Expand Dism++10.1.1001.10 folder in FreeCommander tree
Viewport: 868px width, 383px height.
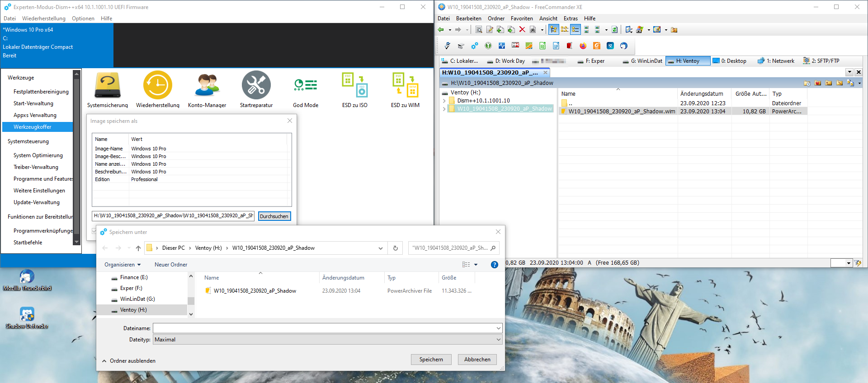coord(444,101)
